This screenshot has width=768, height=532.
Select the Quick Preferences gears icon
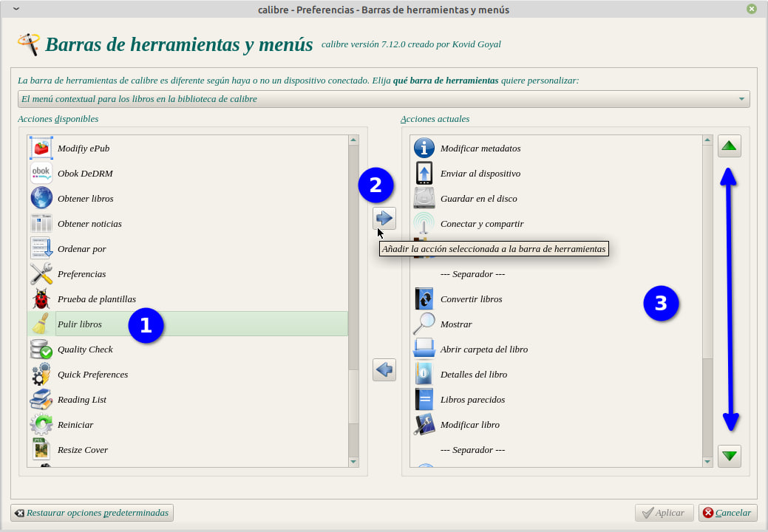coord(41,375)
